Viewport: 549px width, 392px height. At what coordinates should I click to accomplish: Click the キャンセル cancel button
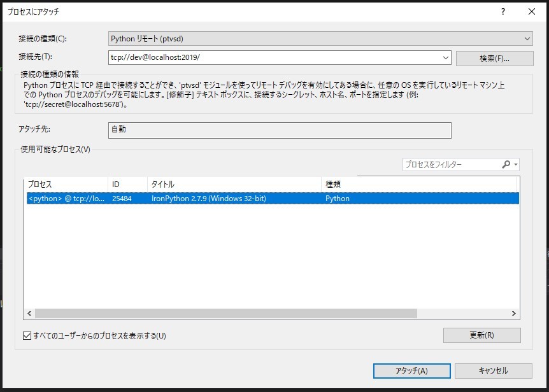point(494,370)
